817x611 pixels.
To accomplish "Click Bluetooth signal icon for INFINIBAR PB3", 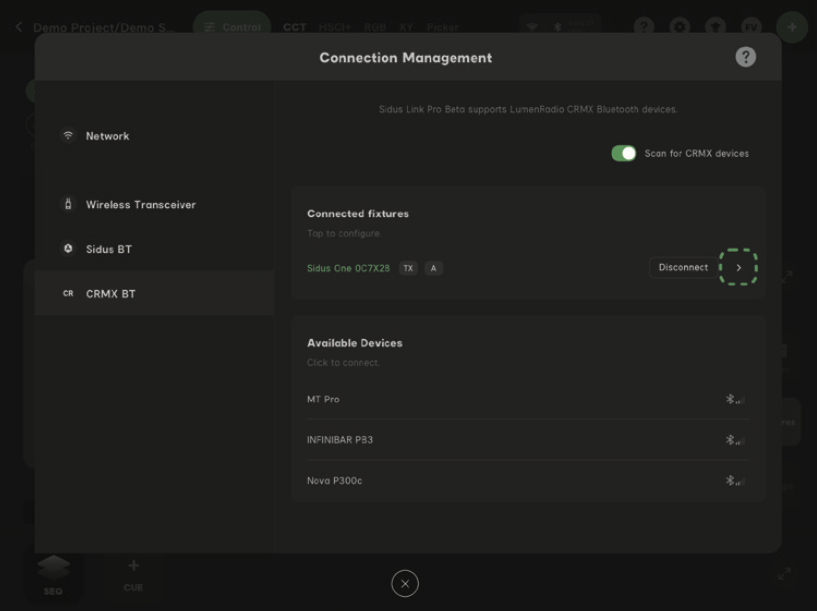I will [735, 440].
